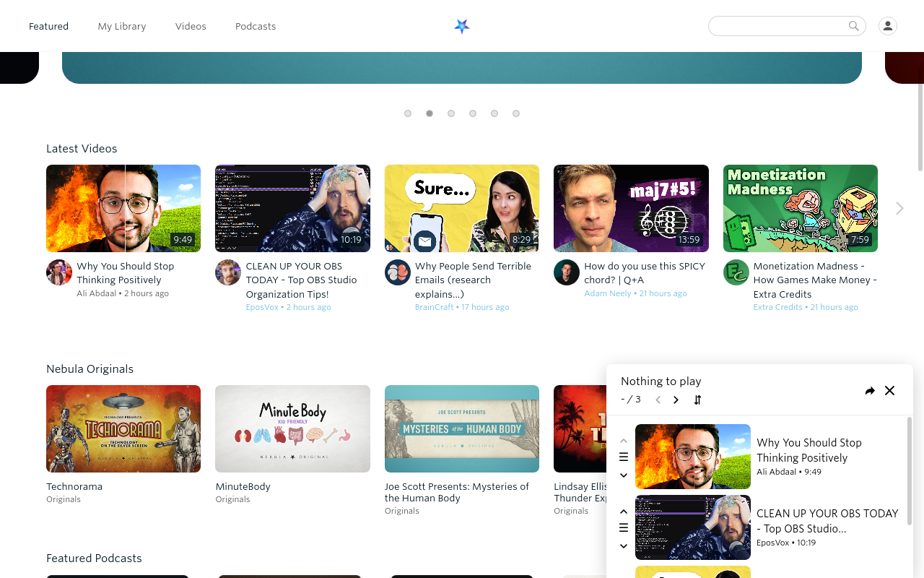Click Why You Should Stop thumbnail in queue

(693, 457)
